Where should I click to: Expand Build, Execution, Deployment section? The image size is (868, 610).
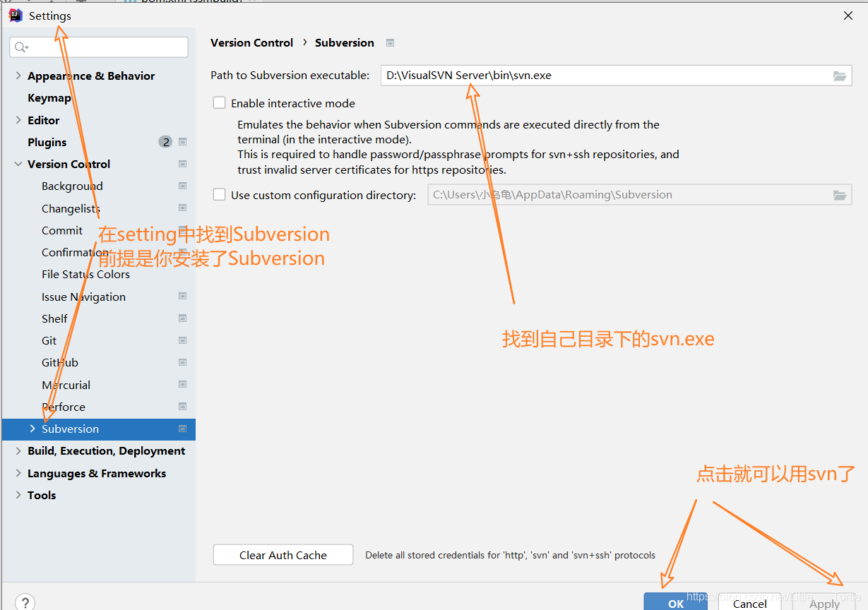(18, 450)
